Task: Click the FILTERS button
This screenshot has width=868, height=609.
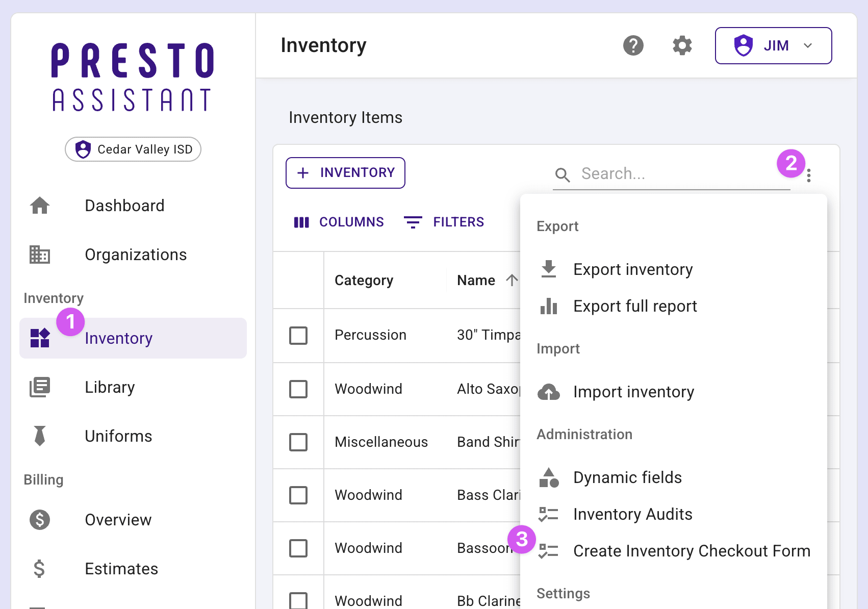Action: click(444, 222)
